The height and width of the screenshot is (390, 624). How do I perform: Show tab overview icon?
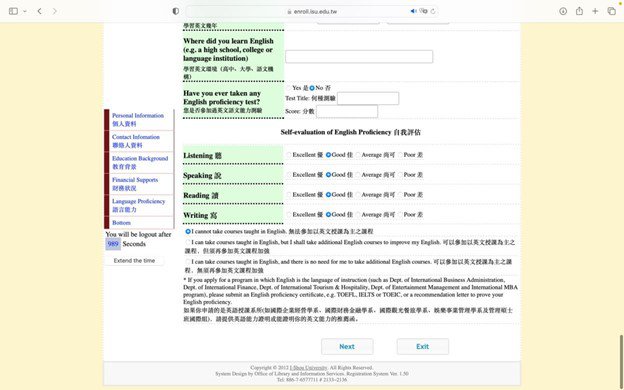(611, 11)
